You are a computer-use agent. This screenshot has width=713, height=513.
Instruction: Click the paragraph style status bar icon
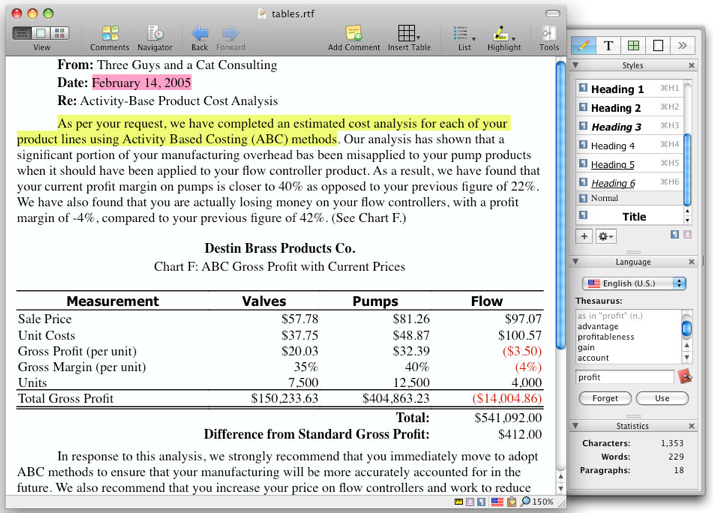[x=481, y=502]
